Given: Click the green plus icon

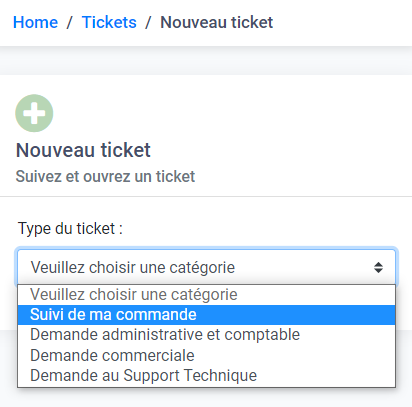Looking at the screenshot, I should [x=34, y=113].
